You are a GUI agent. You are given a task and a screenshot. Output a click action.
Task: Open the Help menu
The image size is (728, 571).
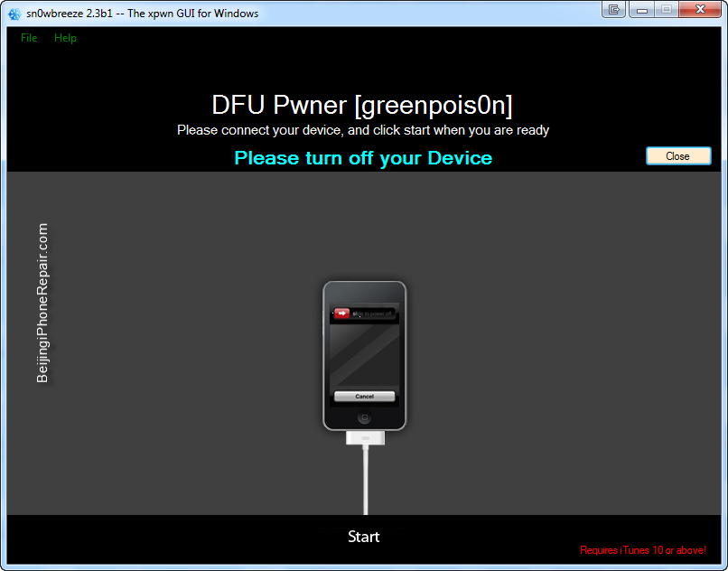coord(65,38)
